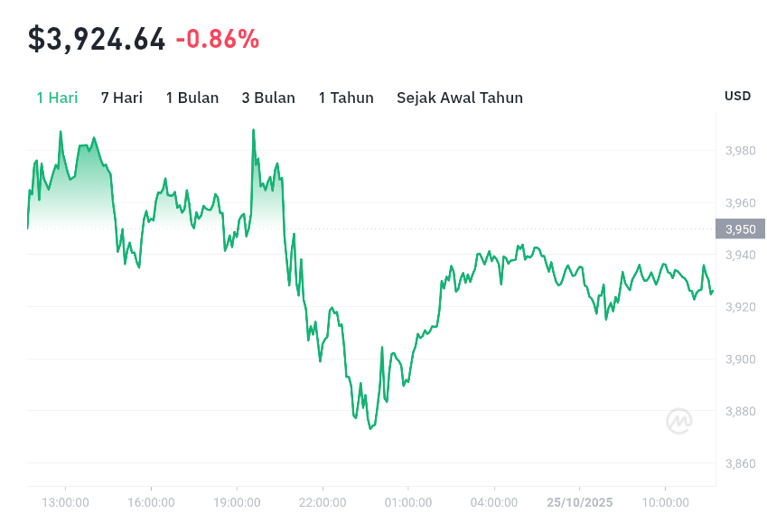Click the 01:00:00 time axis label
The width and height of the screenshot is (767, 532).
coord(408,502)
